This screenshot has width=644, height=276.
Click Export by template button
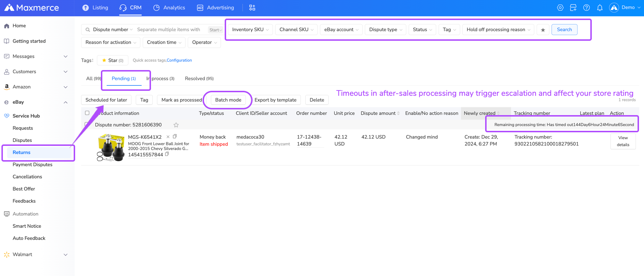pyautogui.click(x=275, y=100)
